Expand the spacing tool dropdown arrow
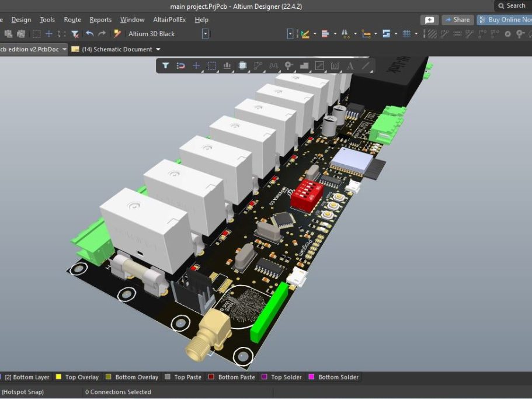The height and width of the screenshot is (399, 532). (355, 34)
